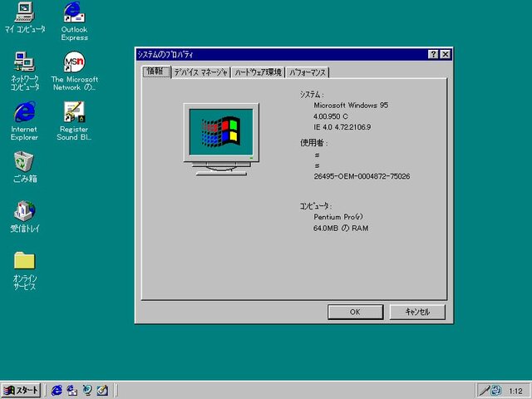Click the question mark help button

click(x=433, y=54)
